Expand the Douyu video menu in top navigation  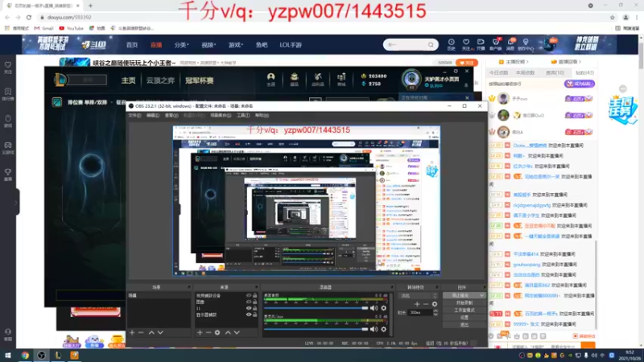(208, 45)
